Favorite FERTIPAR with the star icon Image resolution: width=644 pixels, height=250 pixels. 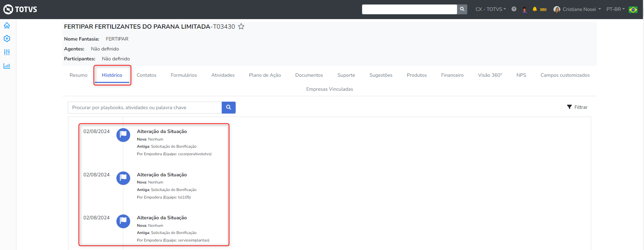(x=241, y=26)
